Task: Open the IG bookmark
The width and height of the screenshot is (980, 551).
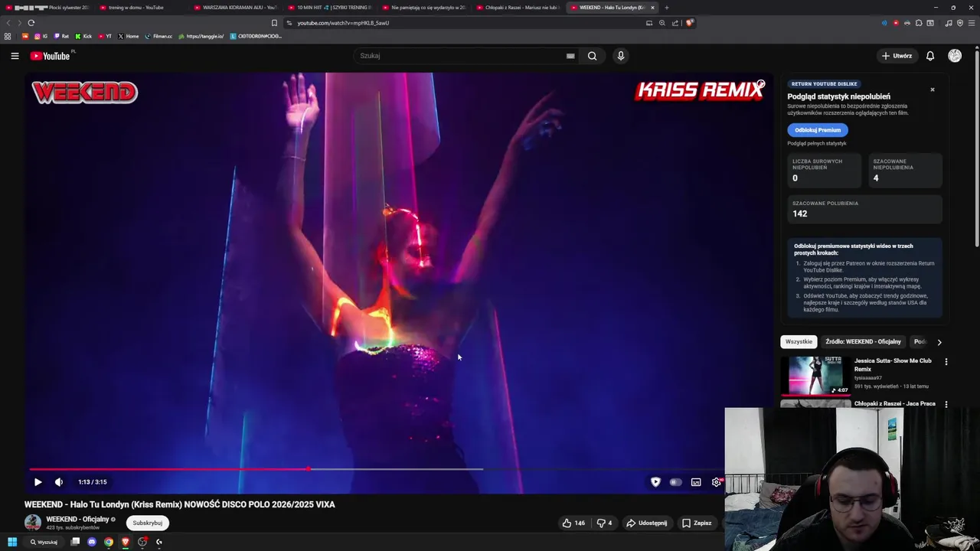Action: (x=41, y=36)
